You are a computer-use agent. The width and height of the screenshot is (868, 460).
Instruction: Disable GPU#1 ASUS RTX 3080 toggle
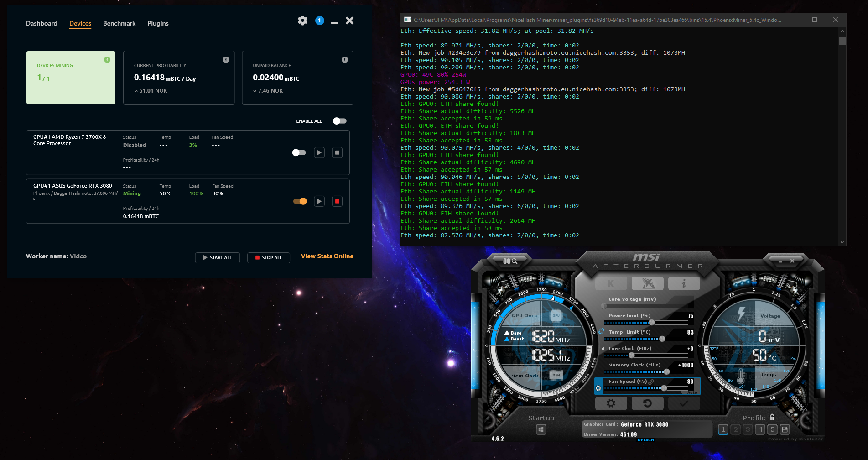pyautogui.click(x=300, y=201)
